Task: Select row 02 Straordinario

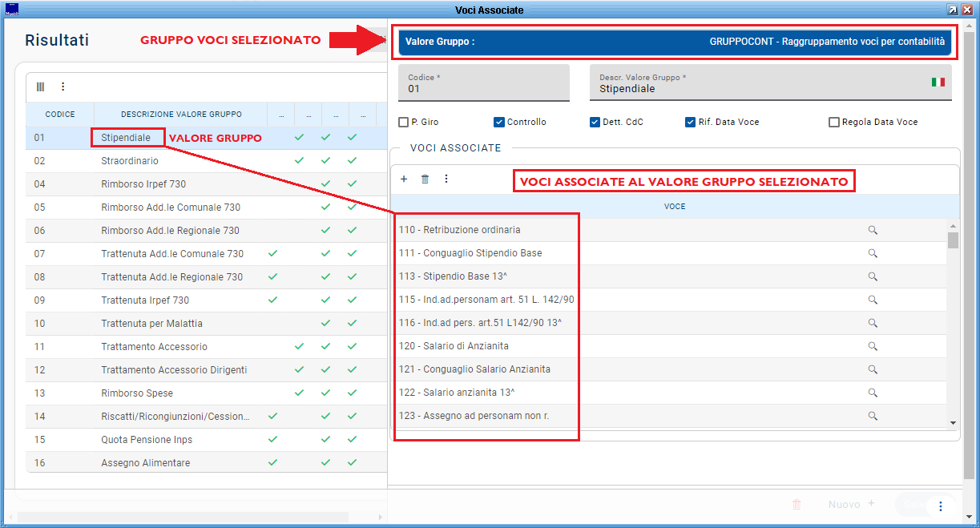Action: point(206,161)
